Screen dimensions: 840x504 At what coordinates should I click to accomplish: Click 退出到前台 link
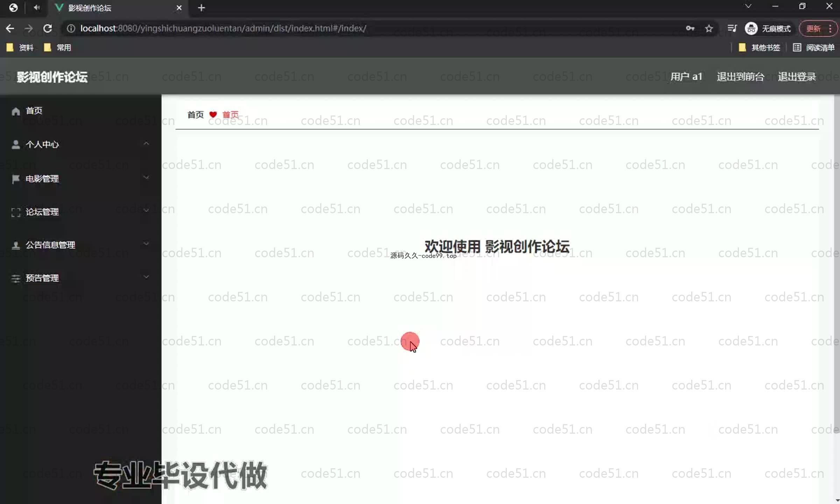pyautogui.click(x=741, y=77)
